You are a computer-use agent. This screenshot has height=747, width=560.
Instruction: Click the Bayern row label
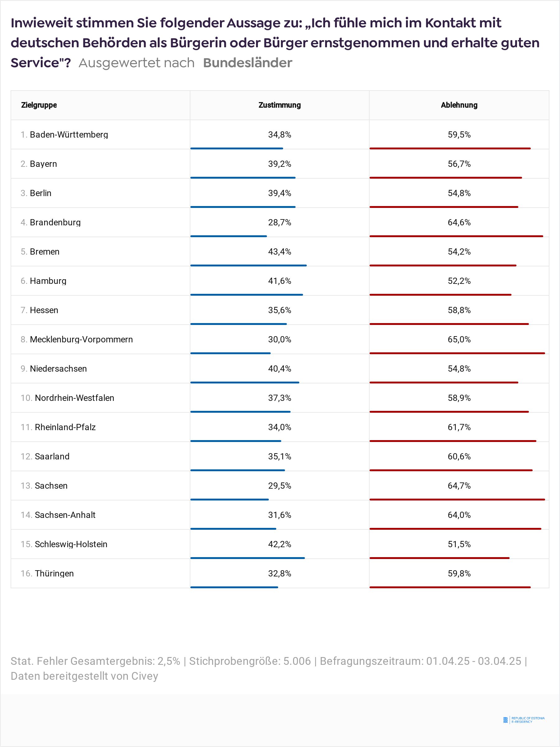(x=43, y=164)
